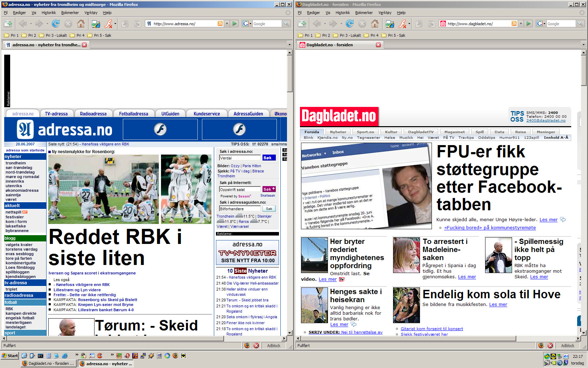Image resolution: width=588 pixels, height=368 pixels.
Task: Click 'Gitarist kom forseint til konsert' link
Action: [x=432, y=329]
